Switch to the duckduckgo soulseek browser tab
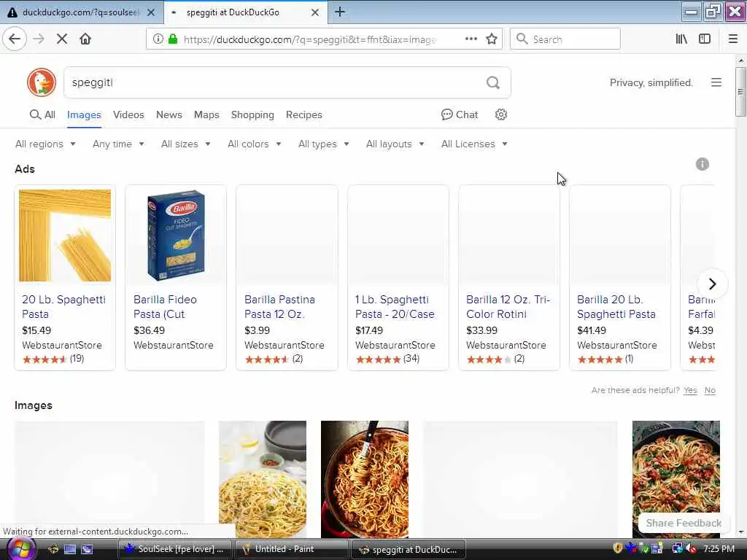Viewport: 747px width, 560px height. click(82, 12)
